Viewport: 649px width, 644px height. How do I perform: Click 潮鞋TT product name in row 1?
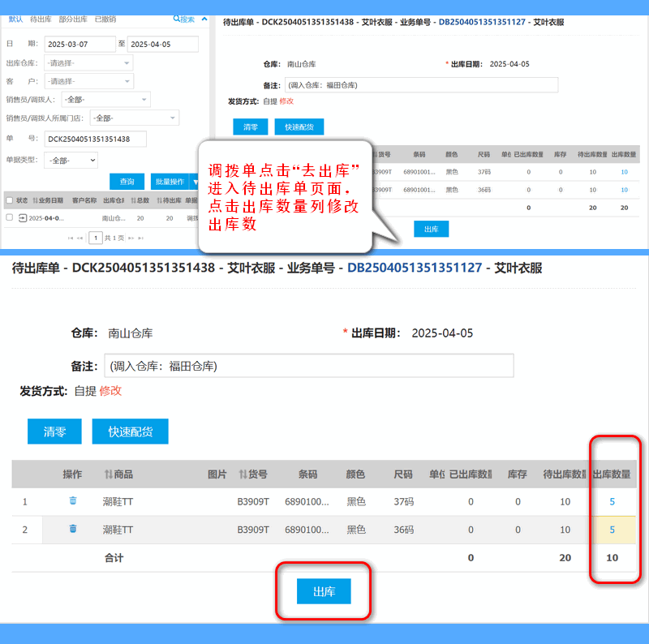click(118, 501)
